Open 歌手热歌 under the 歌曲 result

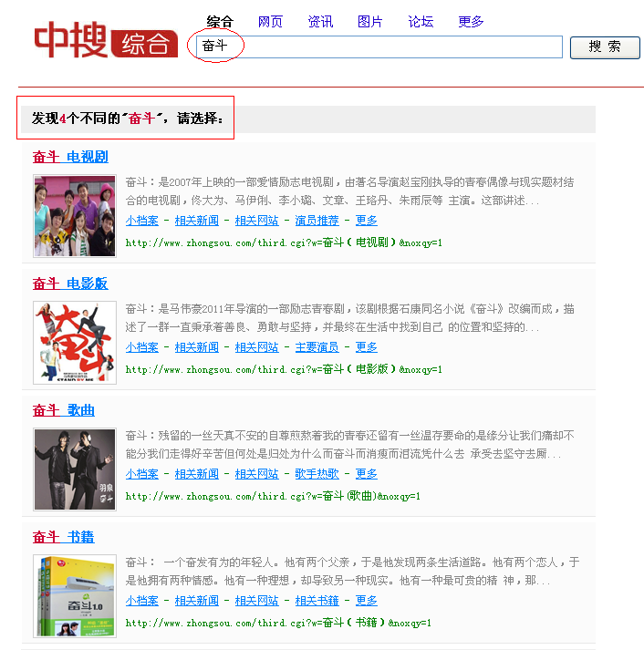click(x=317, y=474)
